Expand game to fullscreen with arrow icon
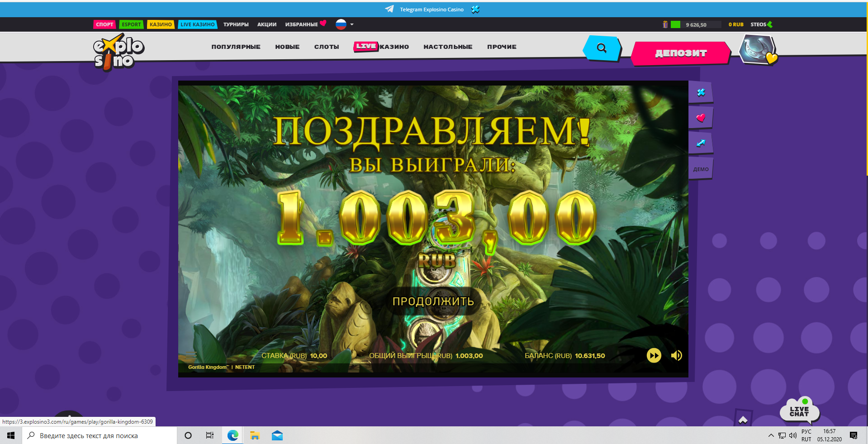868x444 pixels. (x=701, y=143)
